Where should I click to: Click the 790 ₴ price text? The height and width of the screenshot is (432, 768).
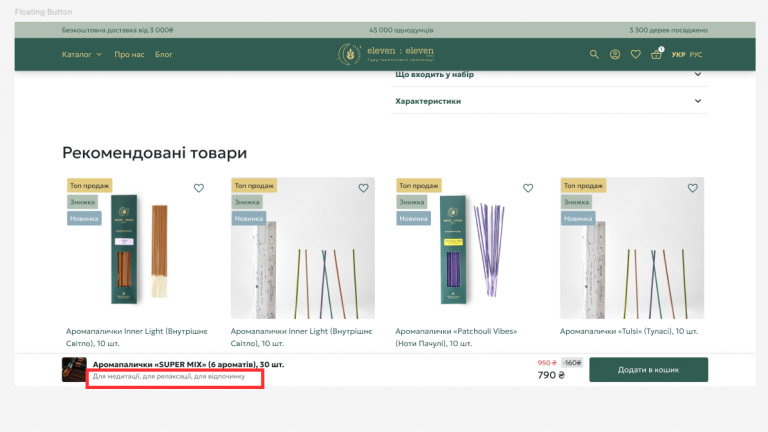tap(551, 375)
